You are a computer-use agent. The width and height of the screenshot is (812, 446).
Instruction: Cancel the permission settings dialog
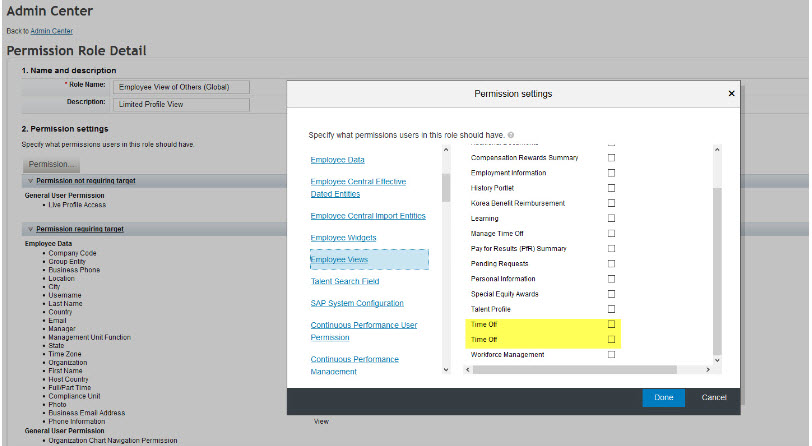click(714, 397)
